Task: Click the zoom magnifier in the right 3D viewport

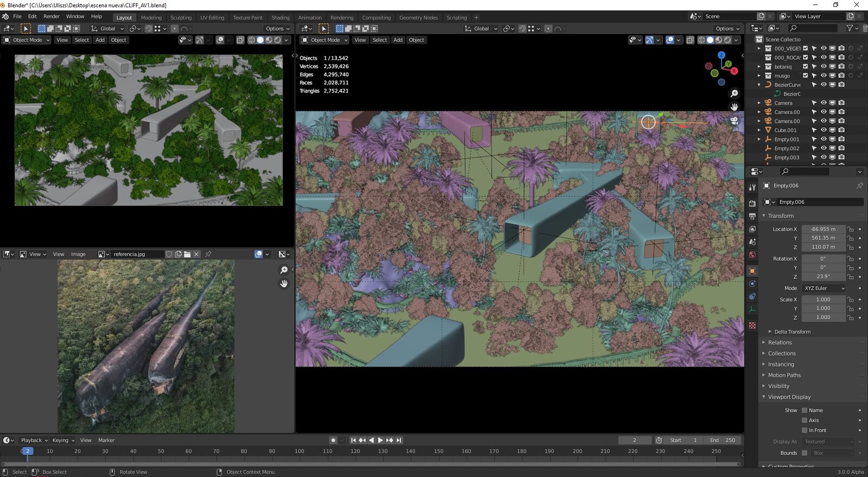Action: (x=734, y=94)
